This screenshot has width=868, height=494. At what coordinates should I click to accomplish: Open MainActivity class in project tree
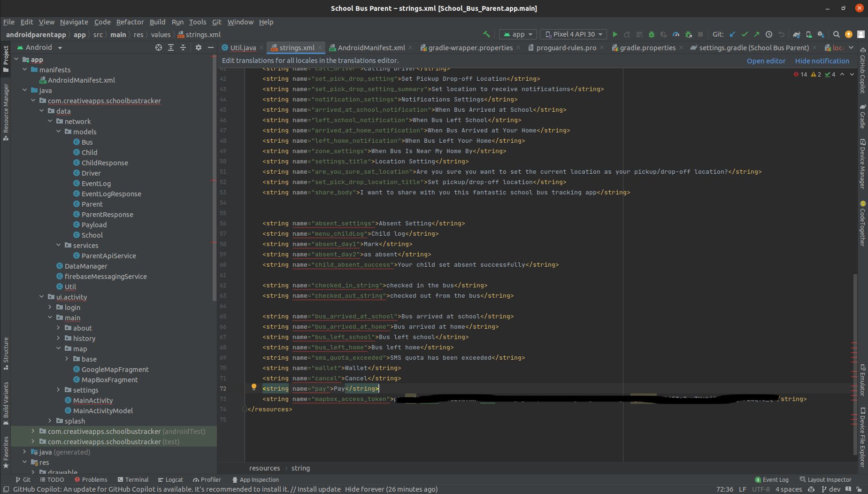click(93, 400)
